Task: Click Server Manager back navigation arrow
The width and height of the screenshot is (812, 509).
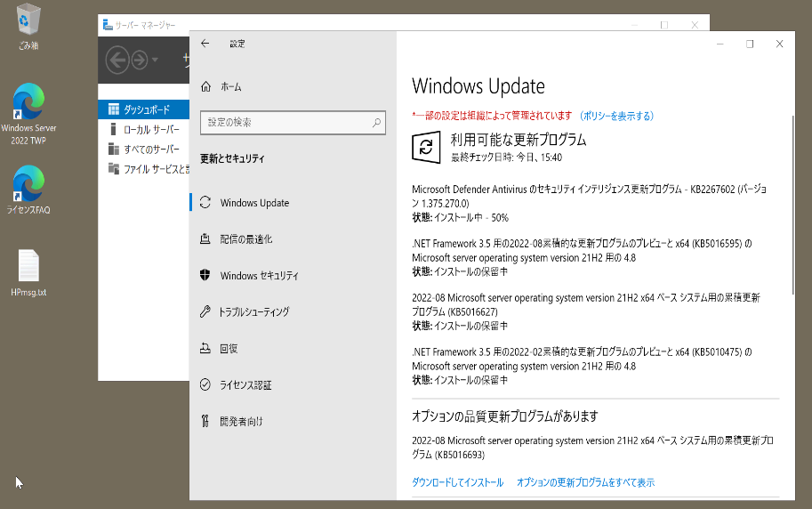Action: pos(117,61)
